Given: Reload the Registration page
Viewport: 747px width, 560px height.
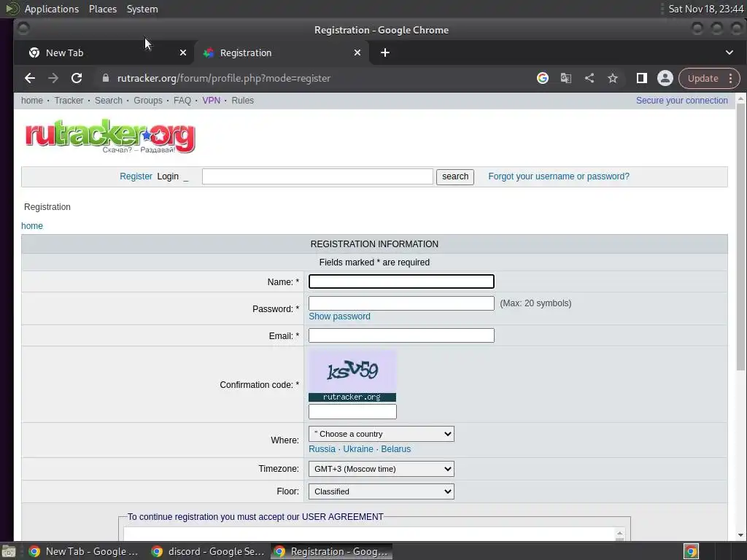Looking at the screenshot, I should pos(76,78).
